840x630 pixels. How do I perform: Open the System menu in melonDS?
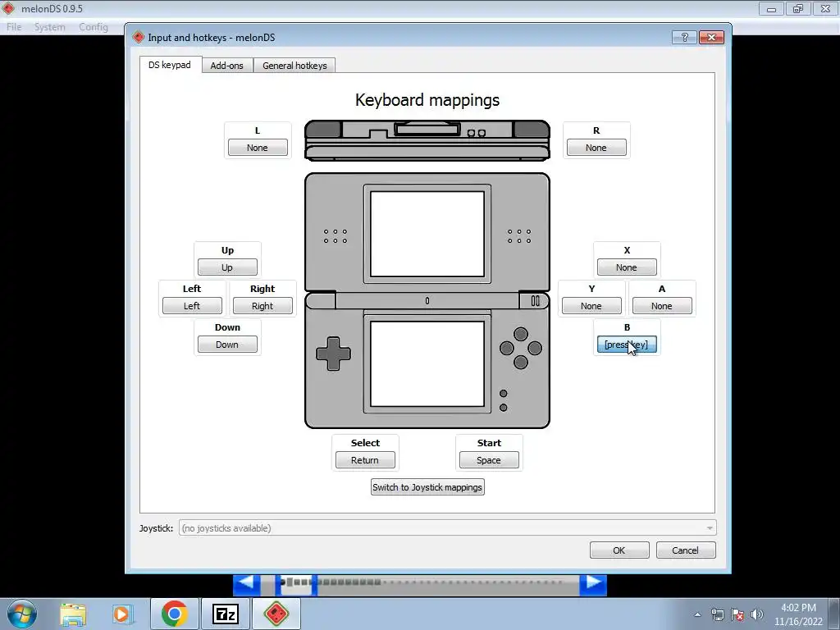[x=50, y=27]
